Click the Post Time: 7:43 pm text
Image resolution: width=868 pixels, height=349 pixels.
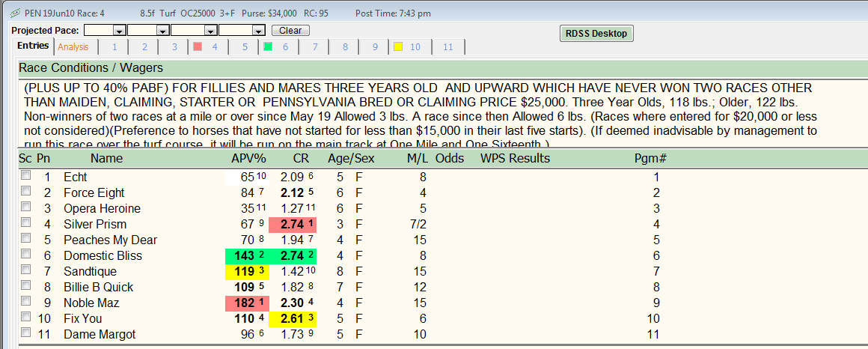coord(393,13)
